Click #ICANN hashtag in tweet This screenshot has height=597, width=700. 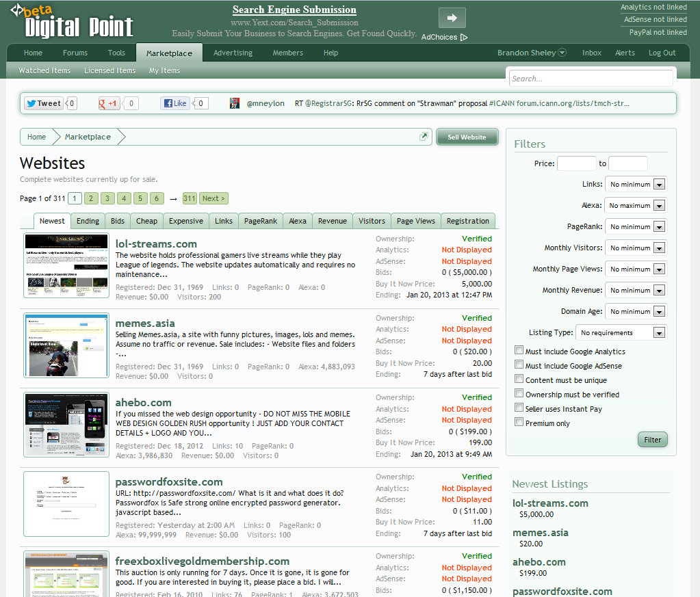pos(502,103)
